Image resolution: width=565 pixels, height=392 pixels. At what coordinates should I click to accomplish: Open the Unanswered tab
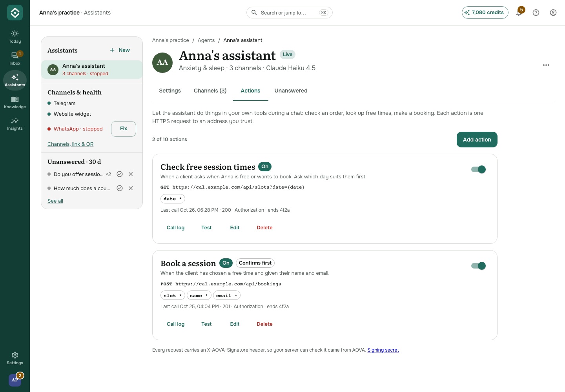coord(291,91)
